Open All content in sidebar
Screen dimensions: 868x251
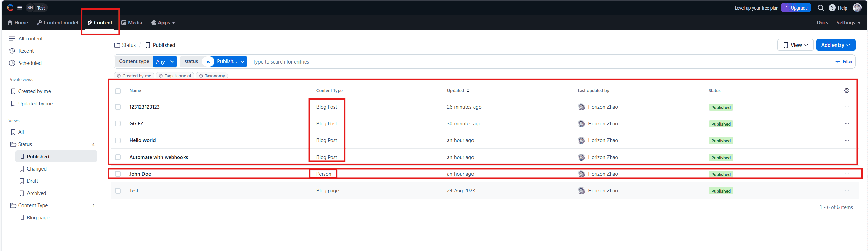click(x=26, y=39)
